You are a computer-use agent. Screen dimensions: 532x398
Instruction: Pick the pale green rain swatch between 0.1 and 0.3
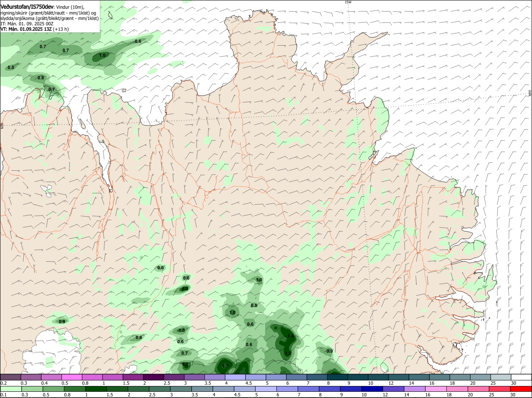pos(11,389)
